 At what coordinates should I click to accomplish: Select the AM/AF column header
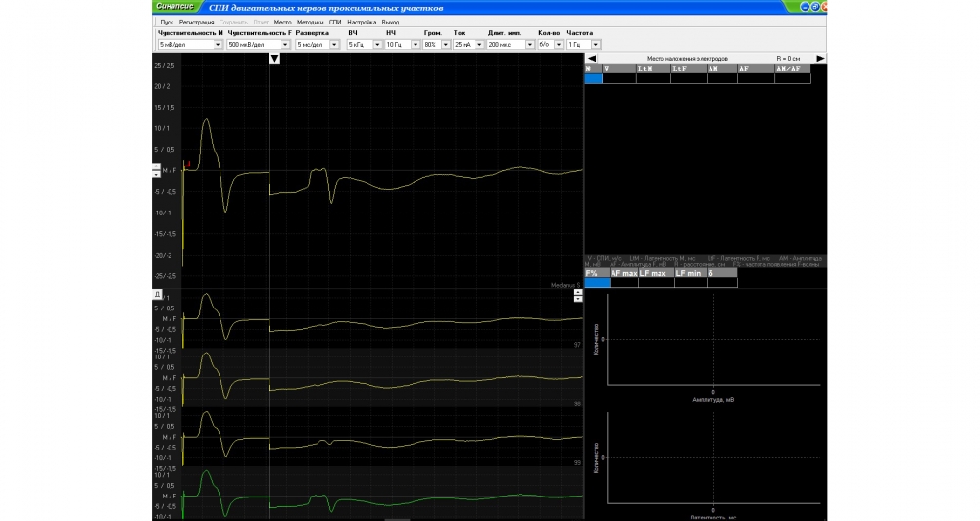click(792, 69)
